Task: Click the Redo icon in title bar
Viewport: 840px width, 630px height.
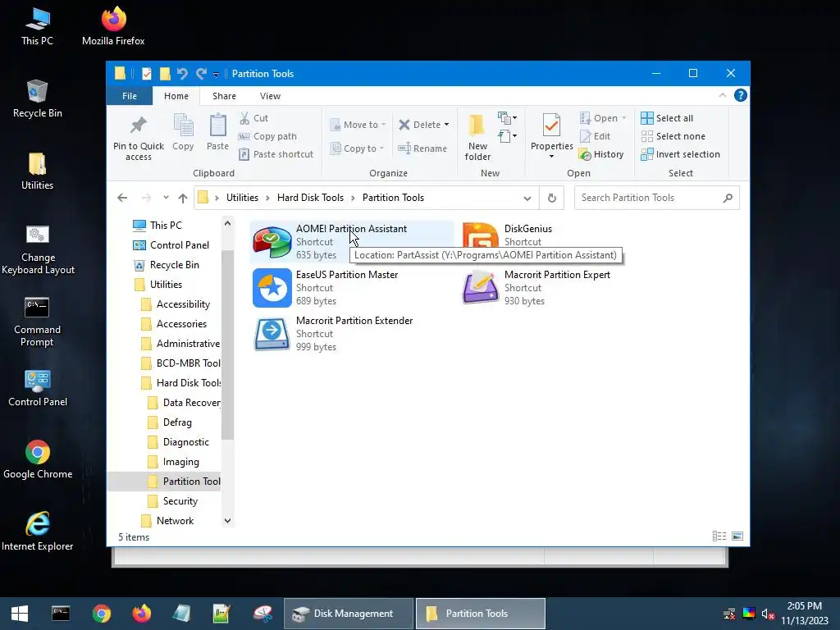Action: click(x=201, y=73)
